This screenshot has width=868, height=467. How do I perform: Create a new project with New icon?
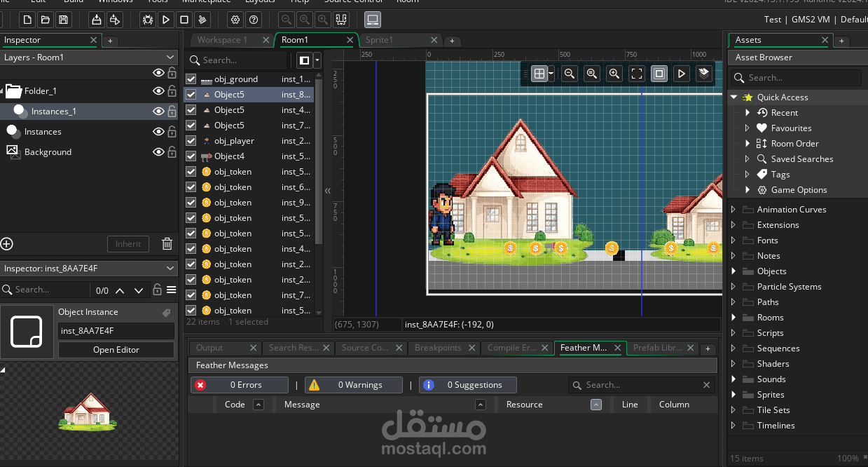(x=27, y=20)
